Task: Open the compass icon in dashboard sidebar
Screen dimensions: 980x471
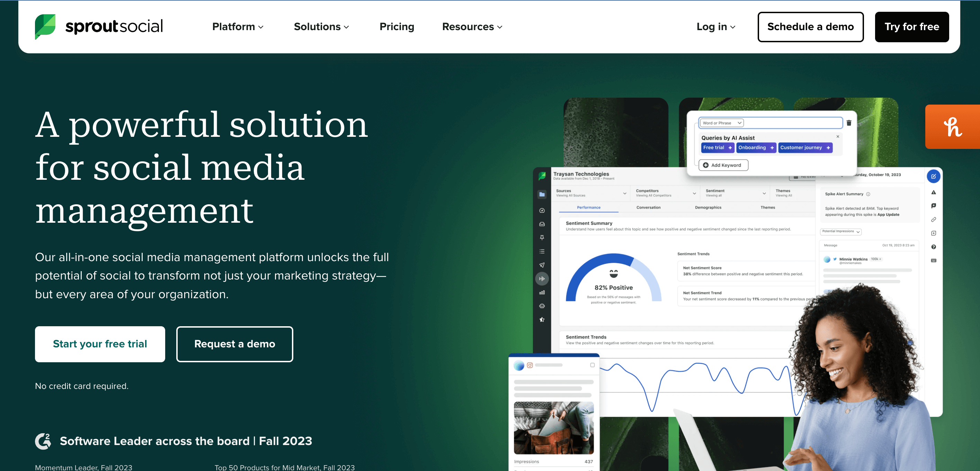Action: (x=542, y=210)
